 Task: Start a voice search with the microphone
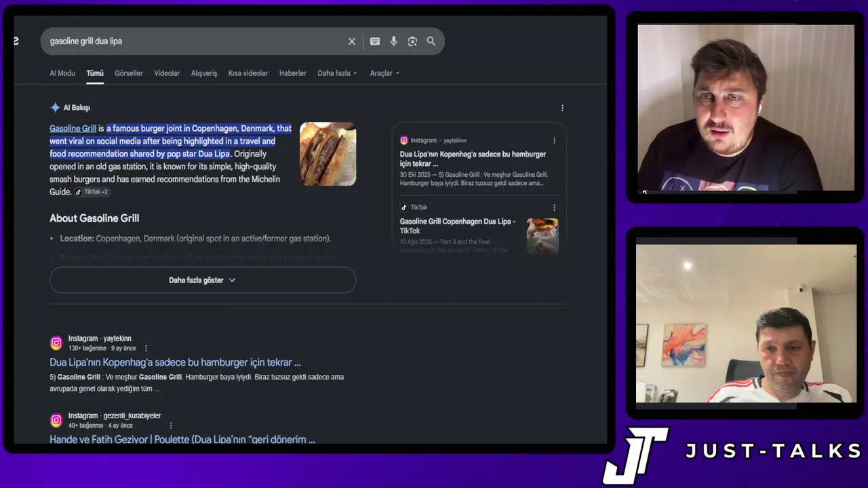[x=394, y=41]
